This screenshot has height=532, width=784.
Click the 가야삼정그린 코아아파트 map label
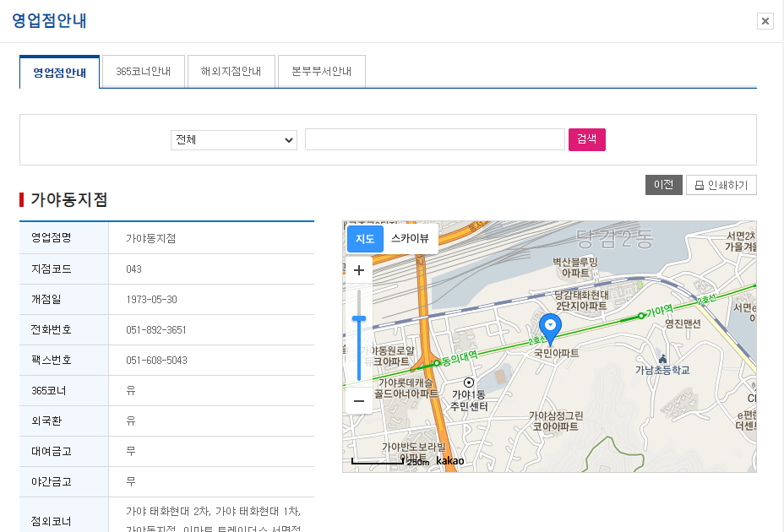coord(556,421)
